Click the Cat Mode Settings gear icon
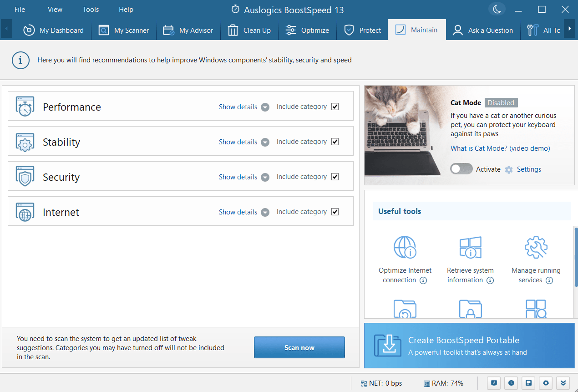578x392 pixels. tap(509, 169)
